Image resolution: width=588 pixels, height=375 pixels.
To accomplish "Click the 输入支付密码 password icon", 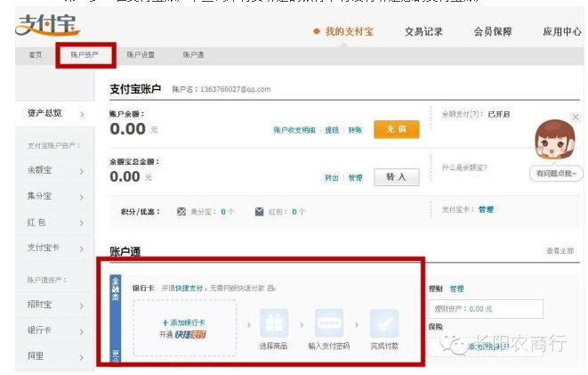I will pos(329,323).
